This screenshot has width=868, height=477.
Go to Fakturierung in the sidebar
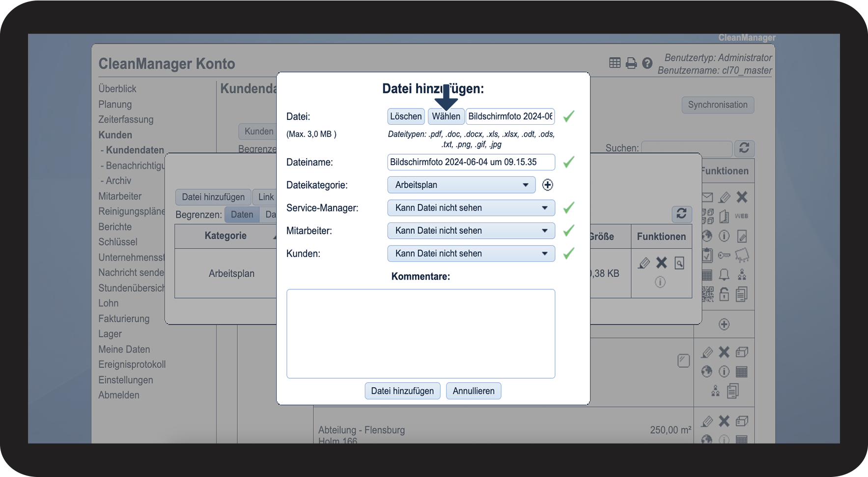[124, 319]
